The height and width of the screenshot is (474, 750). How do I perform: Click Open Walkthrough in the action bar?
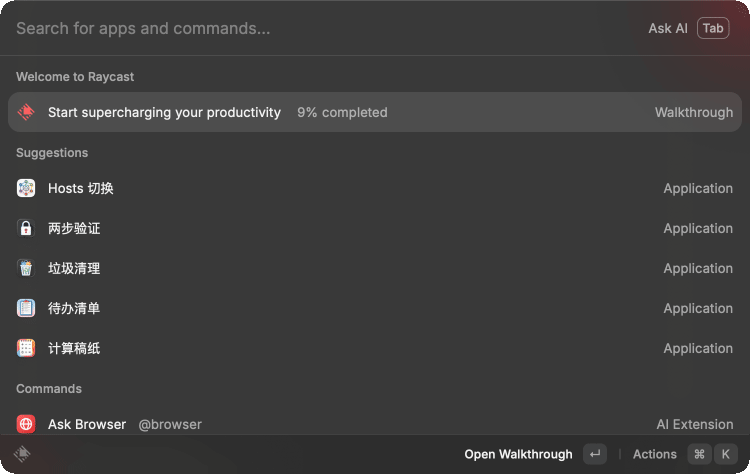pos(518,454)
